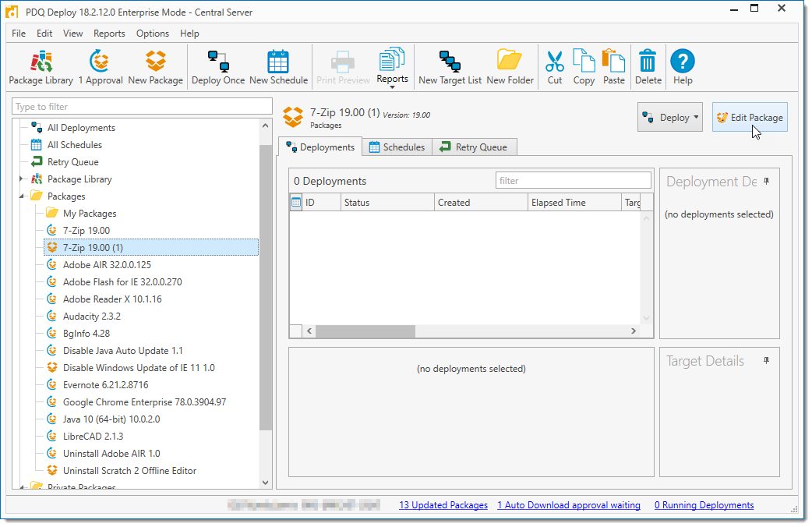This screenshot has height=527, width=812.
Task: Create a New Folder in the tree
Action: 510,66
